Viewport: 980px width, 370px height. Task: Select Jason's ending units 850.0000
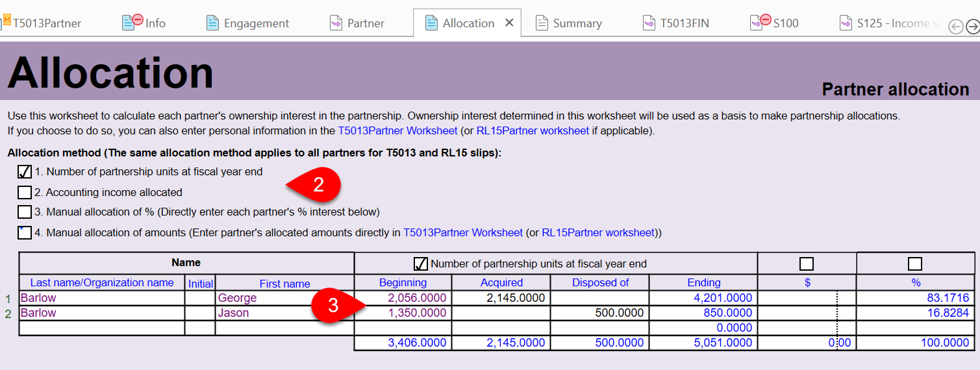pos(703,313)
